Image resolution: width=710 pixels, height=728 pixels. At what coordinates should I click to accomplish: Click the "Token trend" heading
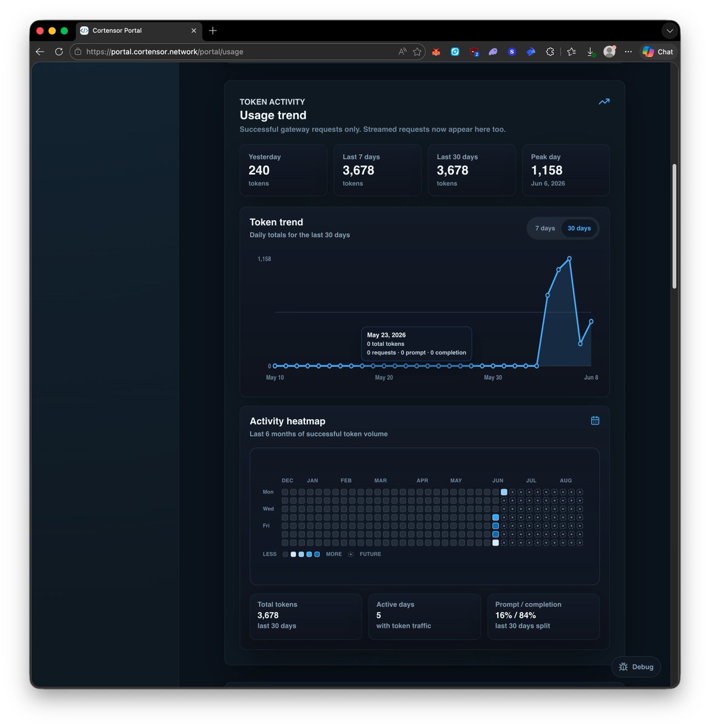click(276, 222)
